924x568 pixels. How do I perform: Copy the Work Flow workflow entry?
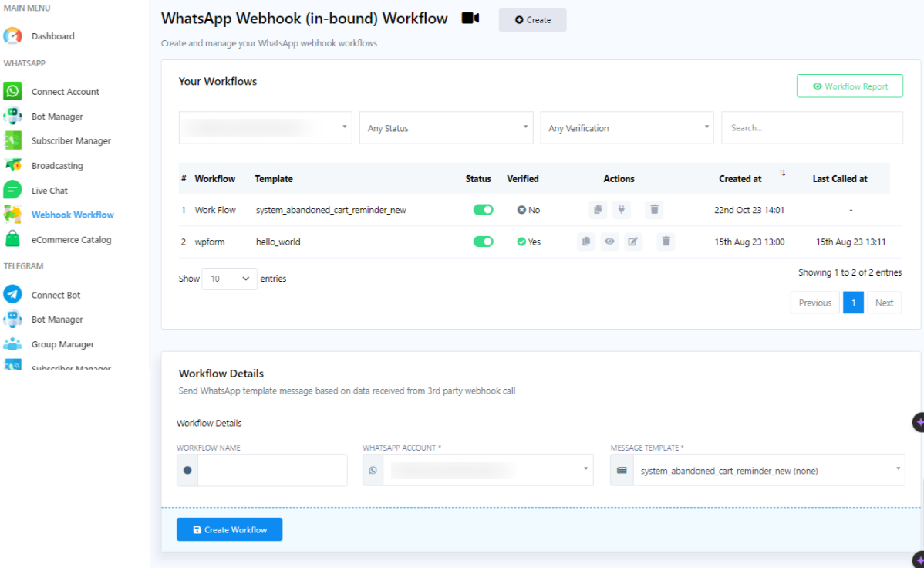click(x=585, y=209)
